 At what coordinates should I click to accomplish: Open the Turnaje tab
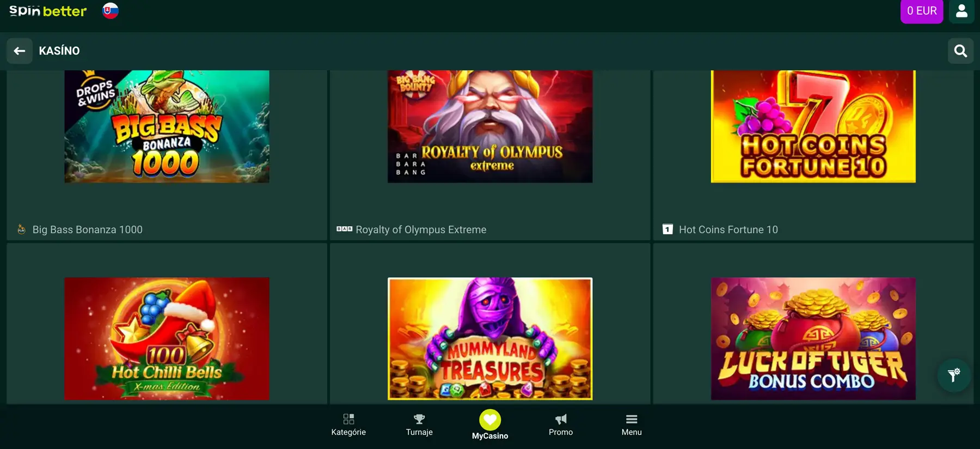(x=419, y=425)
